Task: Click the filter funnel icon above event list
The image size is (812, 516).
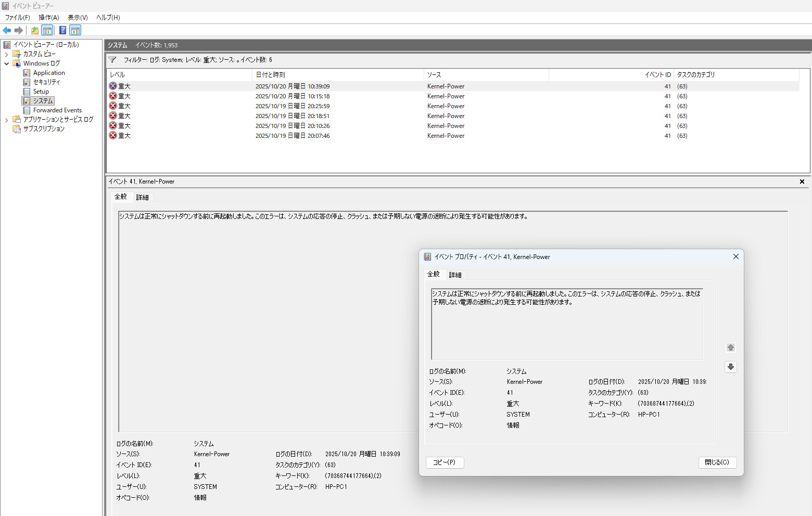Action: [x=112, y=60]
